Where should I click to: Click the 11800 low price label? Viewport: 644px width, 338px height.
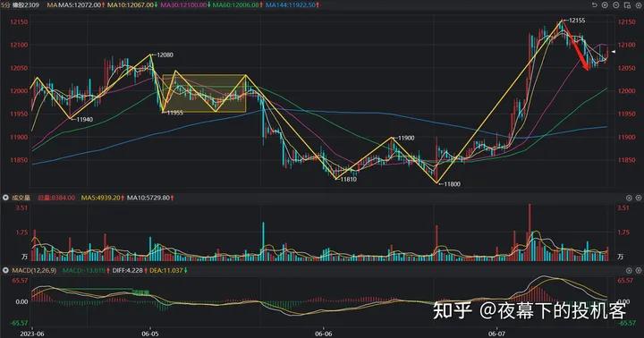point(452,184)
